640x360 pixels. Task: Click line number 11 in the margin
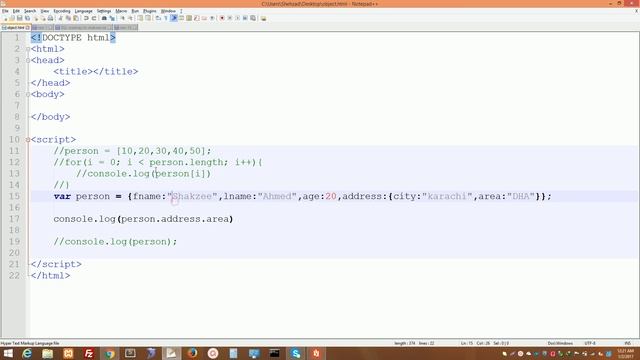[x=14, y=151]
